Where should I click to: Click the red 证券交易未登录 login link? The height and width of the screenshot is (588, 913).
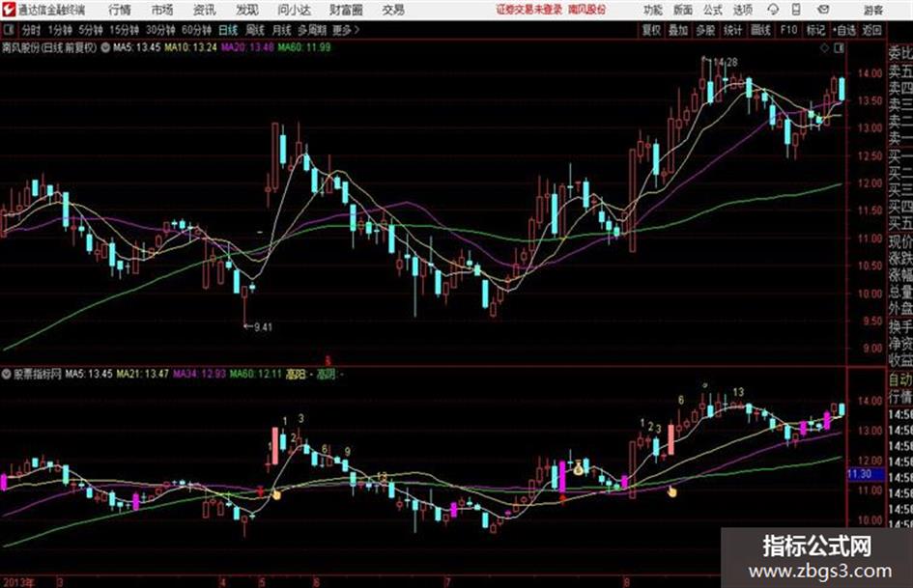(529, 10)
